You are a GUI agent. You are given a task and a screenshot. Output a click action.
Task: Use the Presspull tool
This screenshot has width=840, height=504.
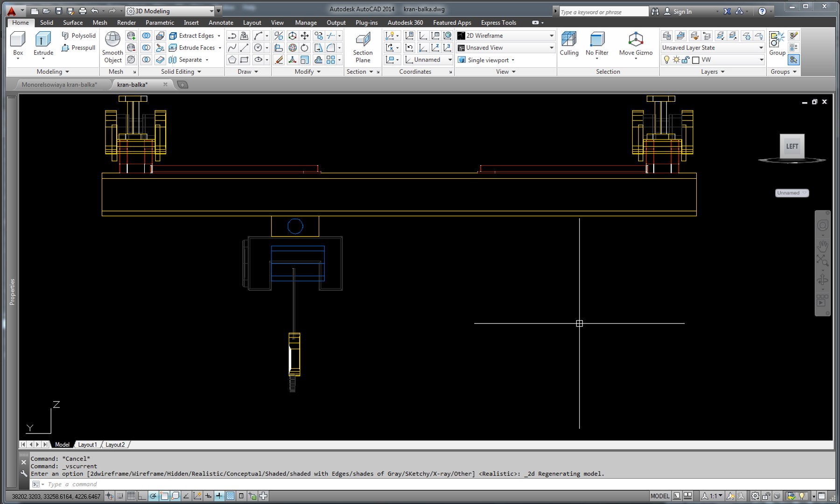(78, 48)
